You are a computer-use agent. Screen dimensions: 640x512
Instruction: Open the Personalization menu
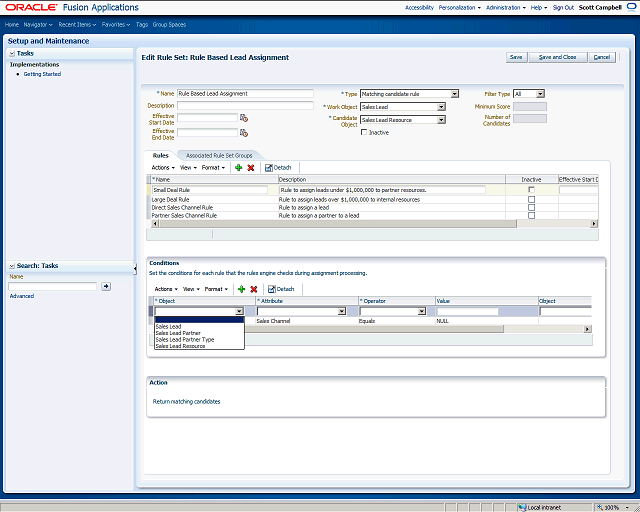pos(460,7)
